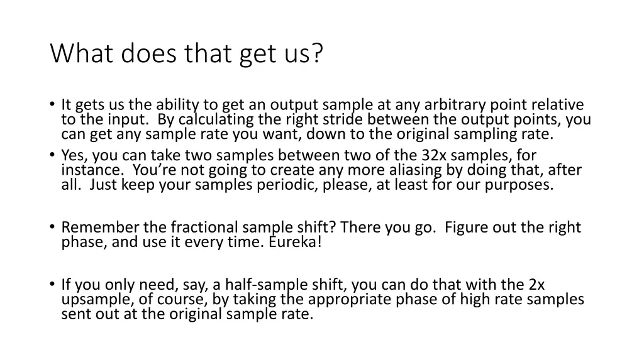Click the bullet marker before "Remember the fractional"
The height and width of the screenshot is (362, 644).
click(52, 227)
